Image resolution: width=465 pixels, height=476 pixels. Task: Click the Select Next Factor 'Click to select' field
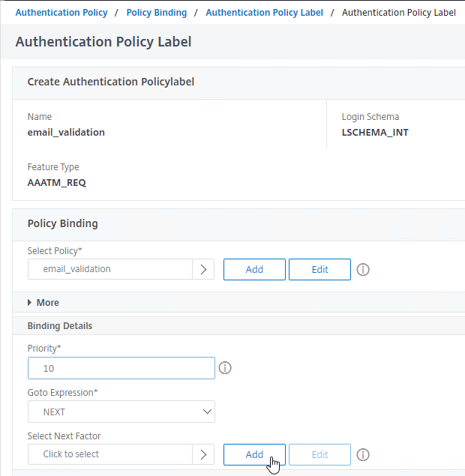click(x=110, y=454)
